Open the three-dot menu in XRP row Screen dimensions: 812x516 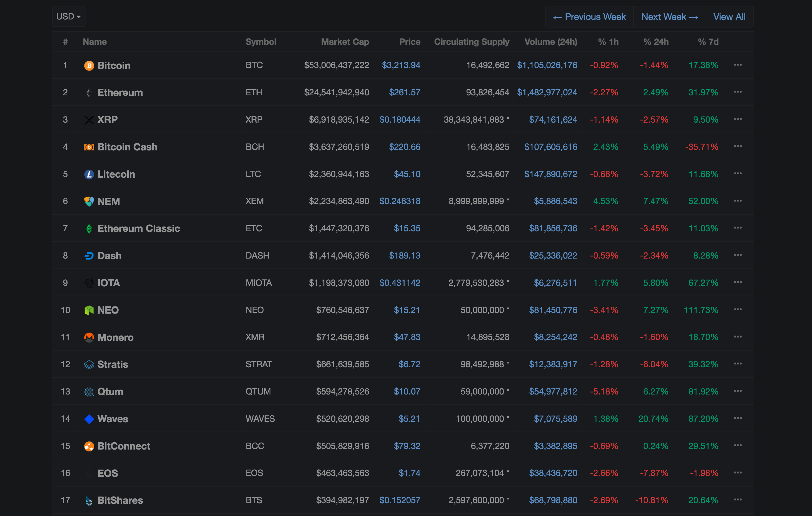(738, 119)
